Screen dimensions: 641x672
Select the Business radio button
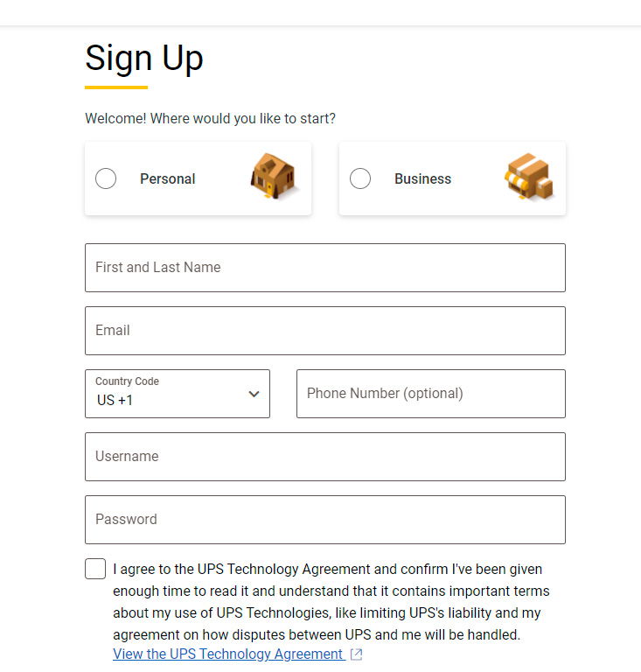(x=360, y=178)
